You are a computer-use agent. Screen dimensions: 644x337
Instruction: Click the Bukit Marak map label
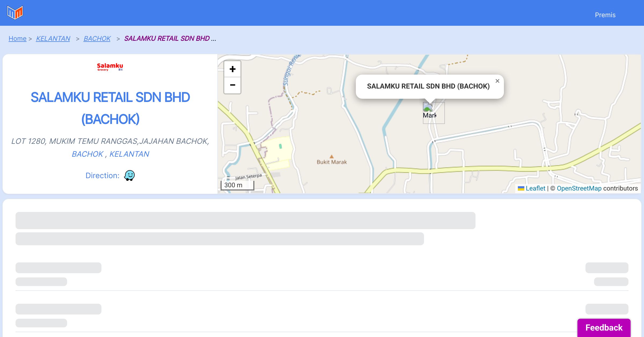[x=332, y=162]
